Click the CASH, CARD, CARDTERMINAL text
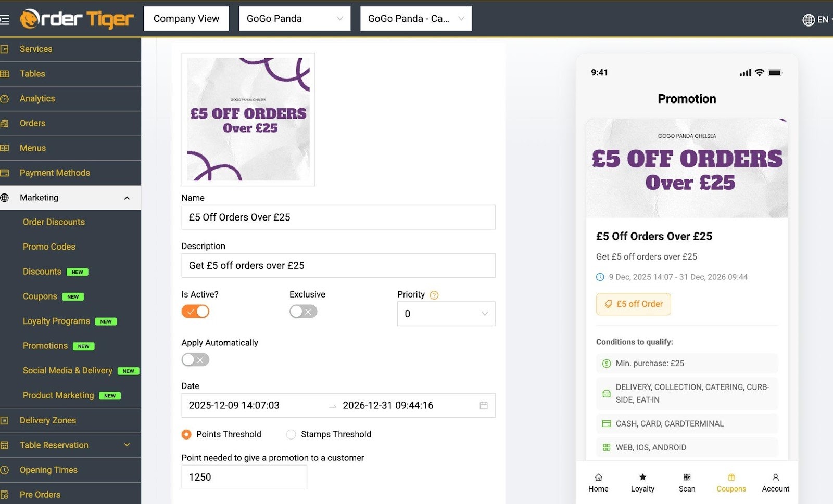The image size is (833, 504). coord(670,424)
